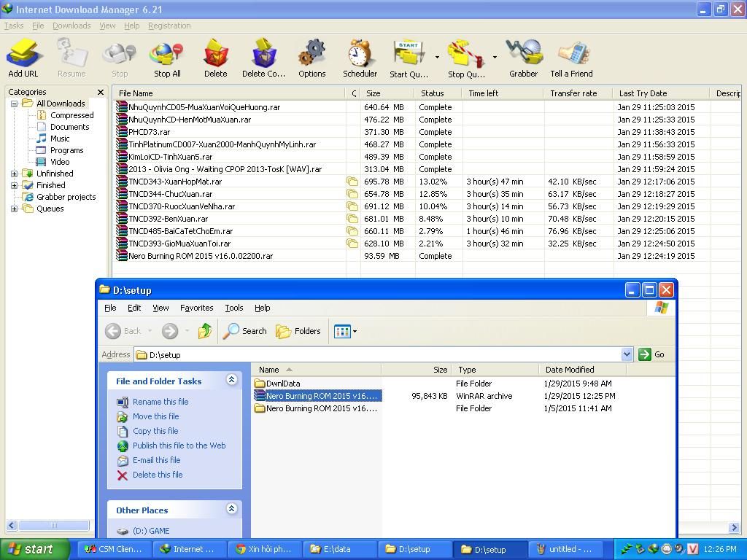Click the Up folder icon in Explorer
The image size is (747, 560).
[205, 331]
